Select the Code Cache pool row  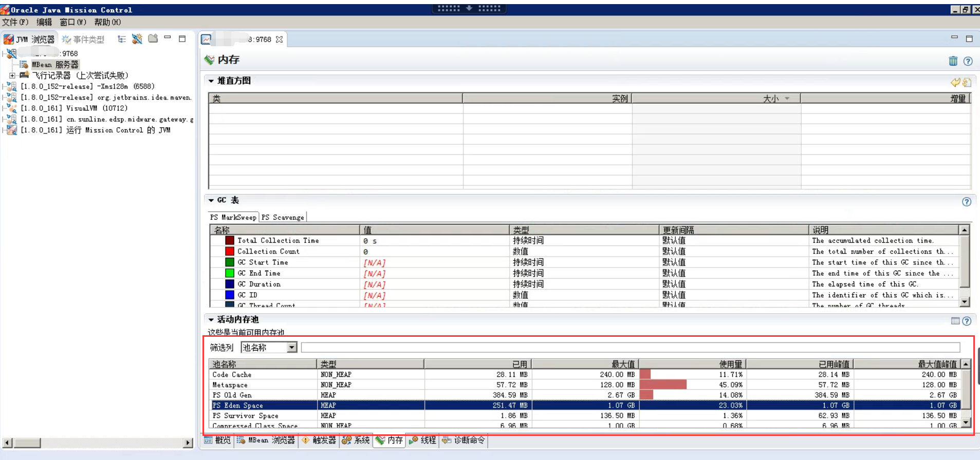[x=585, y=375]
